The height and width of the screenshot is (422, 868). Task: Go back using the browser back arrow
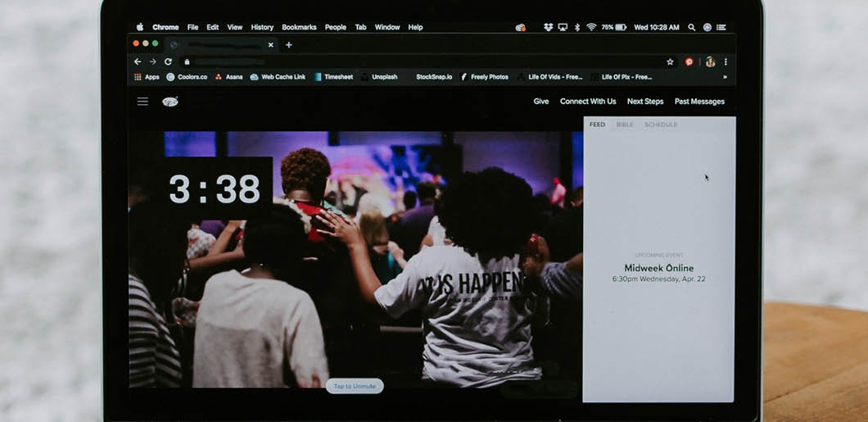point(137,61)
